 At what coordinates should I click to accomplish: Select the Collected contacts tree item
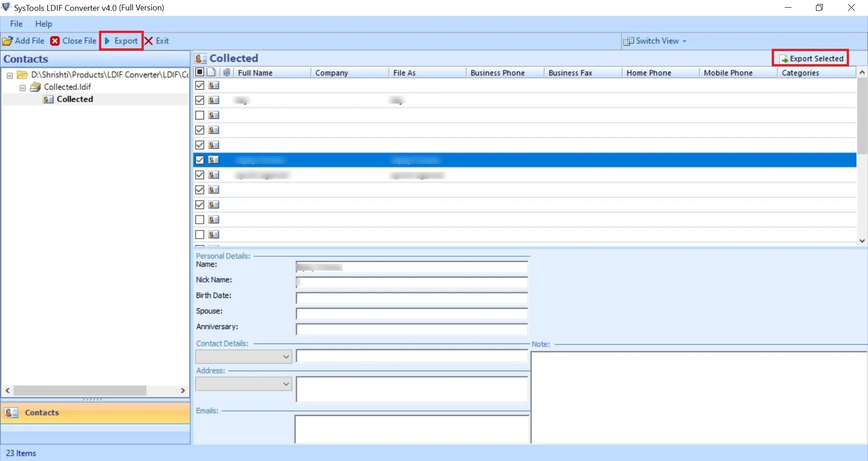75,99
